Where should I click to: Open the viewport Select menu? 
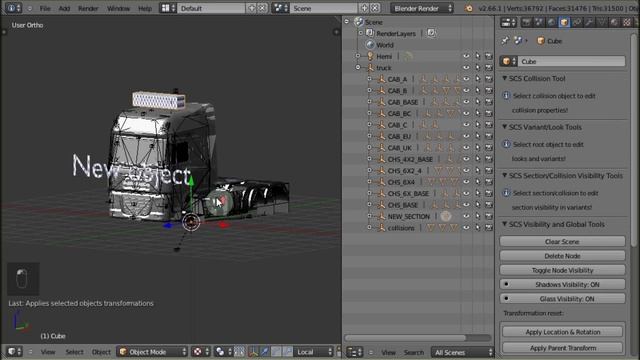(74, 352)
